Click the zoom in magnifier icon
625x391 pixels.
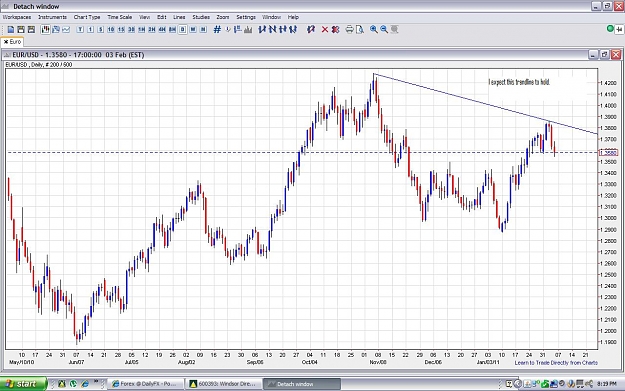[373, 29]
